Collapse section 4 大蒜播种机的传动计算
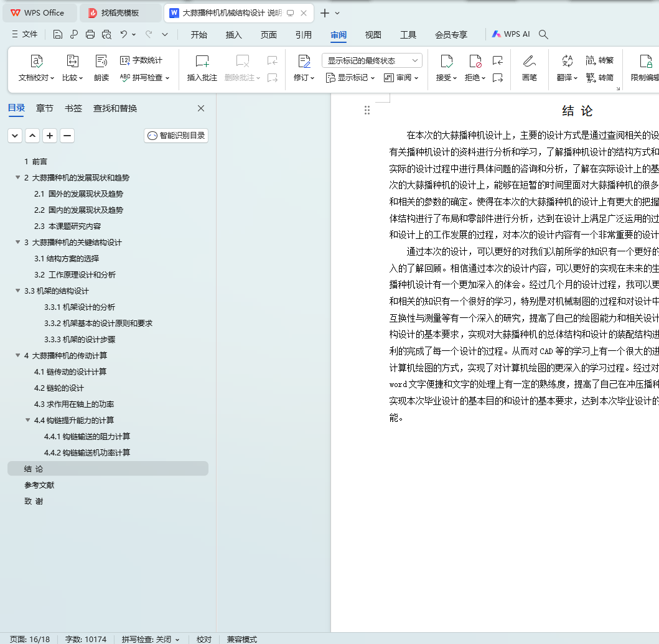This screenshot has height=644, width=659. point(17,355)
